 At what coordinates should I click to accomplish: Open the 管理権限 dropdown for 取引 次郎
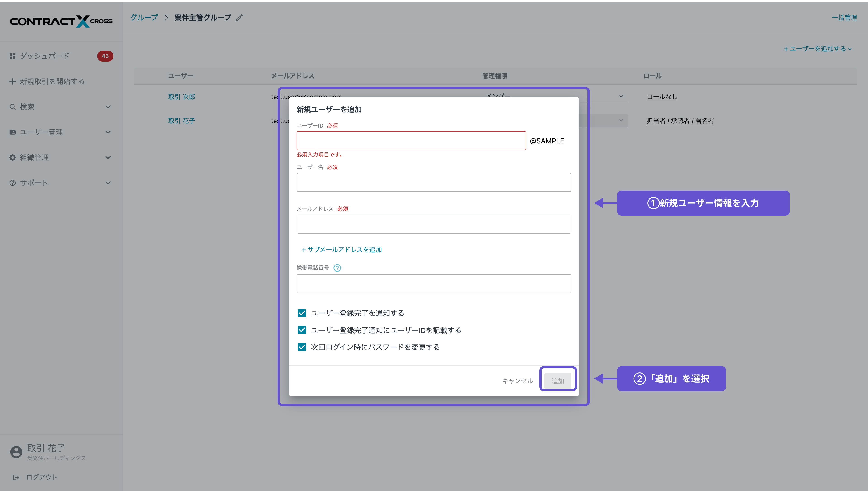tap(621, 96)
